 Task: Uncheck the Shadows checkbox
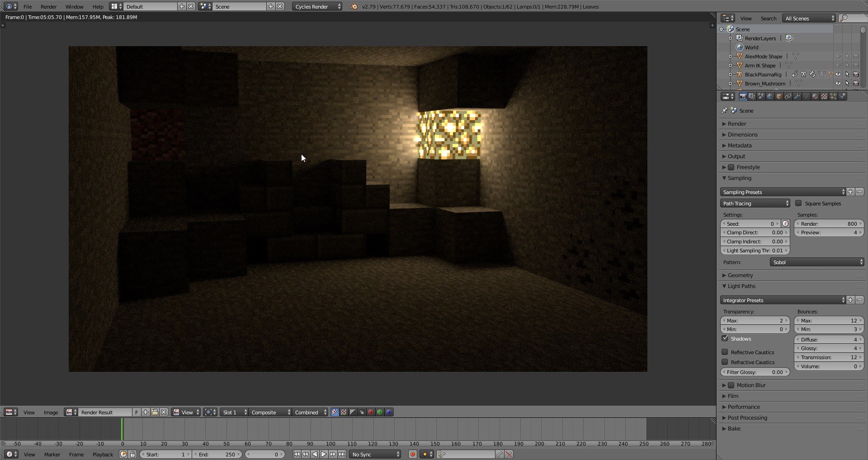coord(725,338)
